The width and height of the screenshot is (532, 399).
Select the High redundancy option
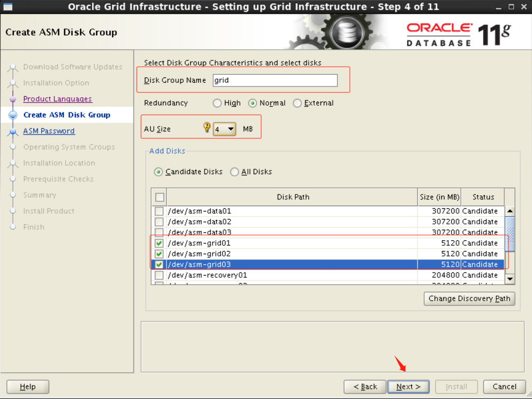[x=217, y=103]
